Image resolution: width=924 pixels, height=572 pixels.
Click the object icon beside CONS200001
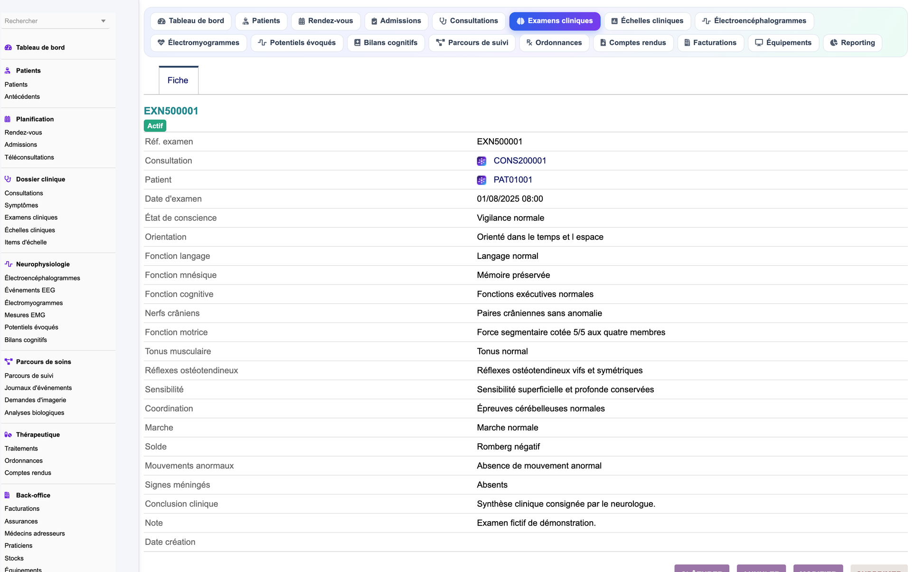pyautogui.click(x=481, y=161)
